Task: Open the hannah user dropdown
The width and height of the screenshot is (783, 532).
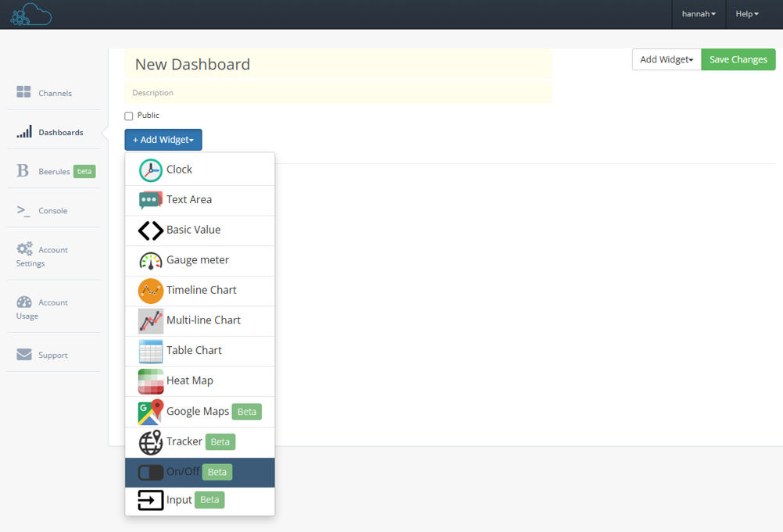Action: click(699, 14)
